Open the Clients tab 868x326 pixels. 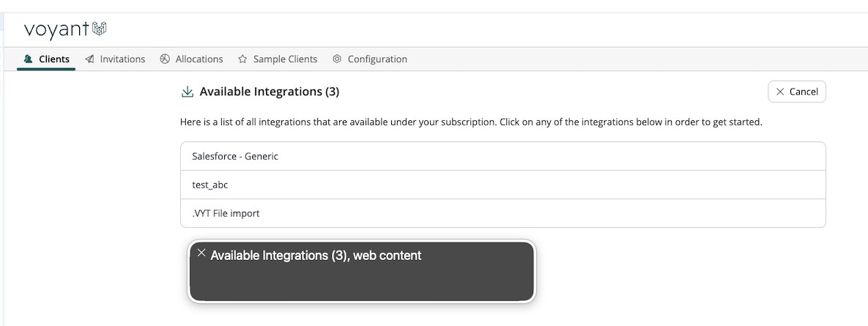pyautogui.click(x=46, y=59)
